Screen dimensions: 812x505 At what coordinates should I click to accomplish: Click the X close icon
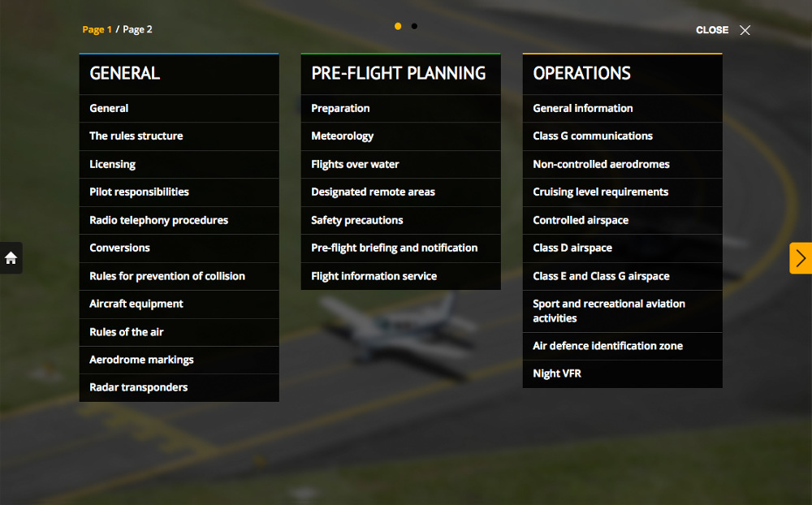point(745,30)
